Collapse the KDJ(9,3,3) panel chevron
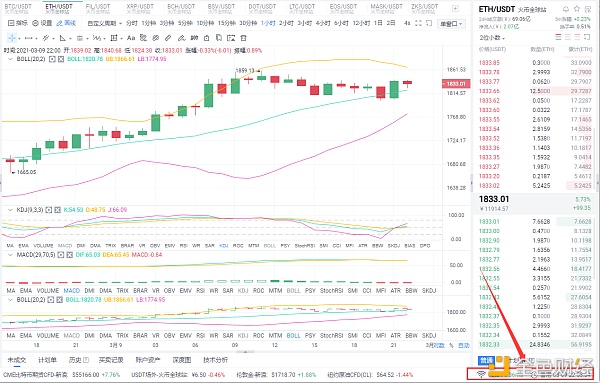Viewport: 600px width, 383px height. [x=11, y=210]
